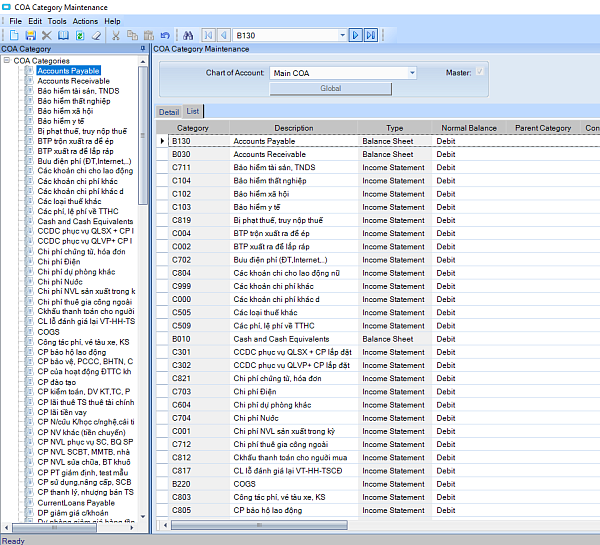Open the Edit menu
The width and height of the screenshot is (600, 545).
pos(35,21)
